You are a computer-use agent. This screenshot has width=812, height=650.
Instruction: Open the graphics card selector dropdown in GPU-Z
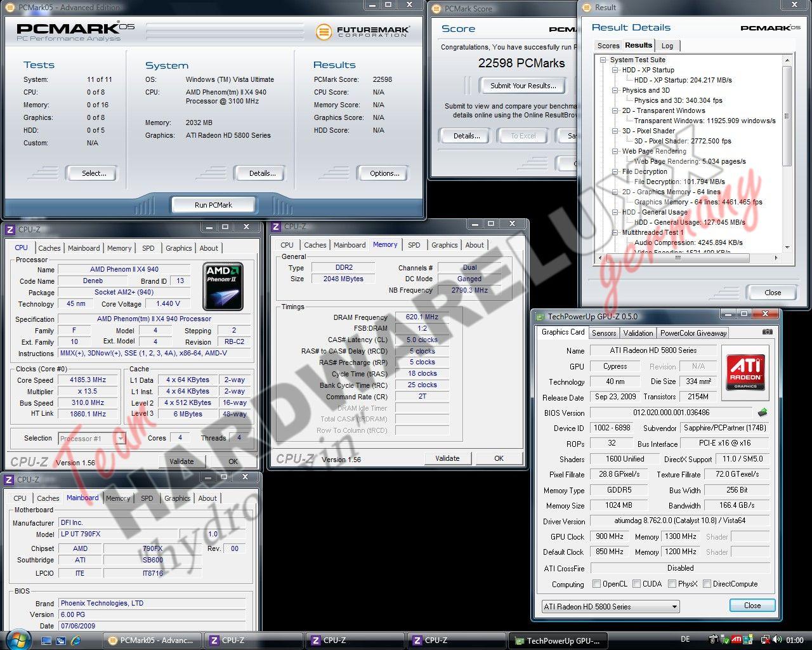point(610,606)
